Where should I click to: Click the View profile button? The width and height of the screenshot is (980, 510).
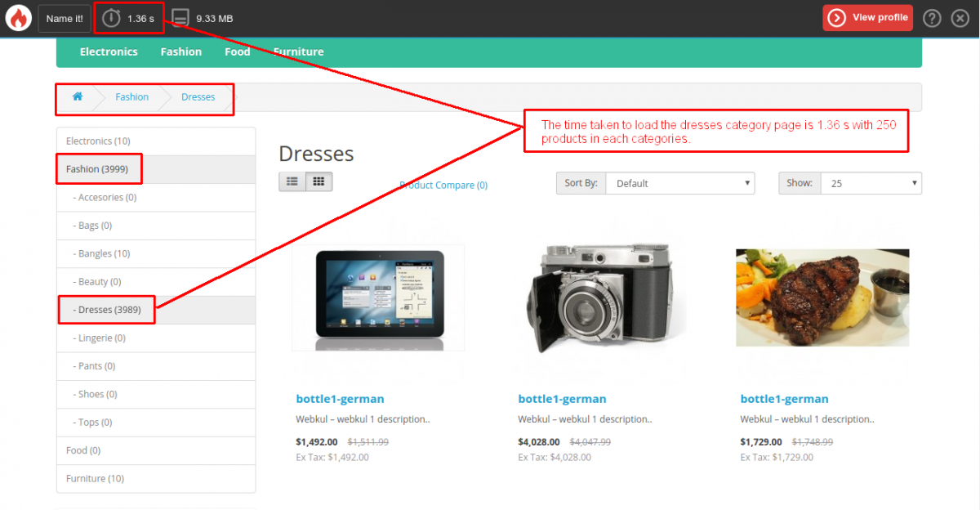(x=867, y=17)
